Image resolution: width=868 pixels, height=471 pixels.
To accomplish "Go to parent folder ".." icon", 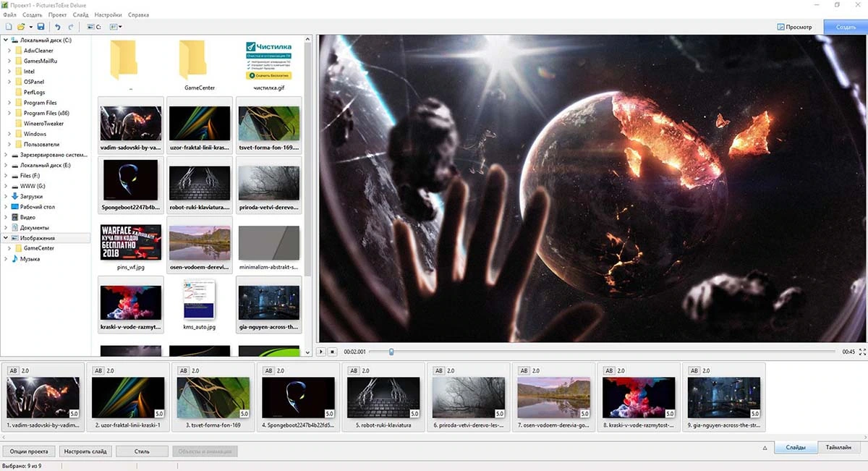I will coord(126,61).
